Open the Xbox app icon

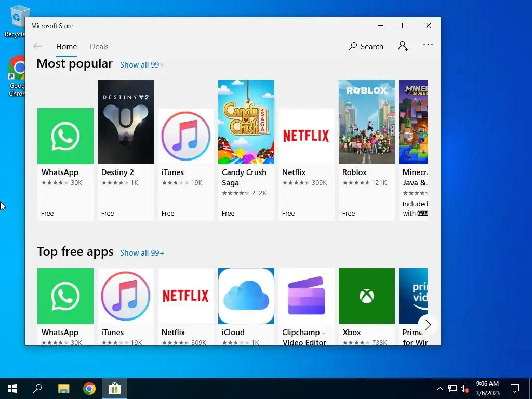tap(366, 296)
